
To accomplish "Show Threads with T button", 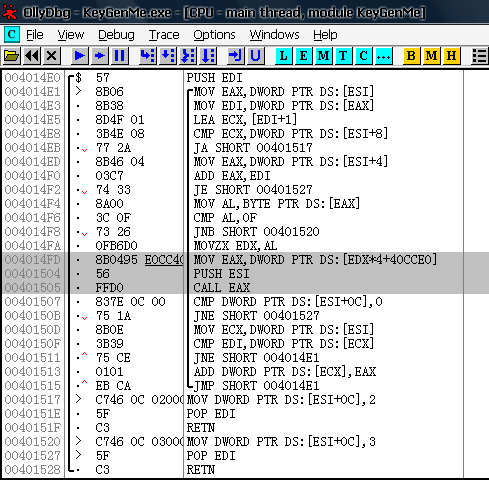I will [343, 56].
